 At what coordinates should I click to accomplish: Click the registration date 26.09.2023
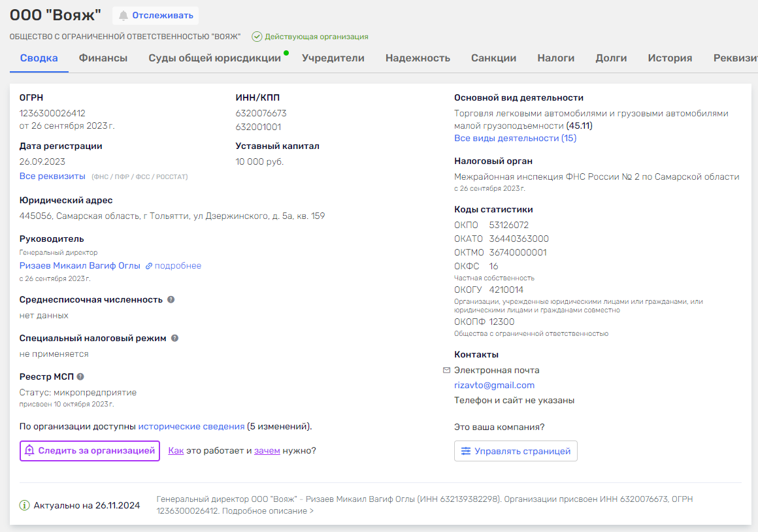[42, 161]
